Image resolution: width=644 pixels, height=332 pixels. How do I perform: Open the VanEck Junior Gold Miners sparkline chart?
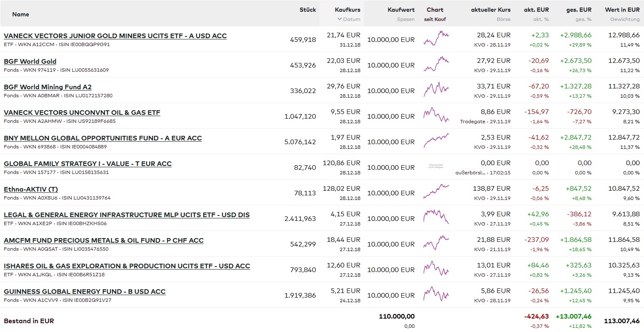pyautogui.click(x=436, y=39)
